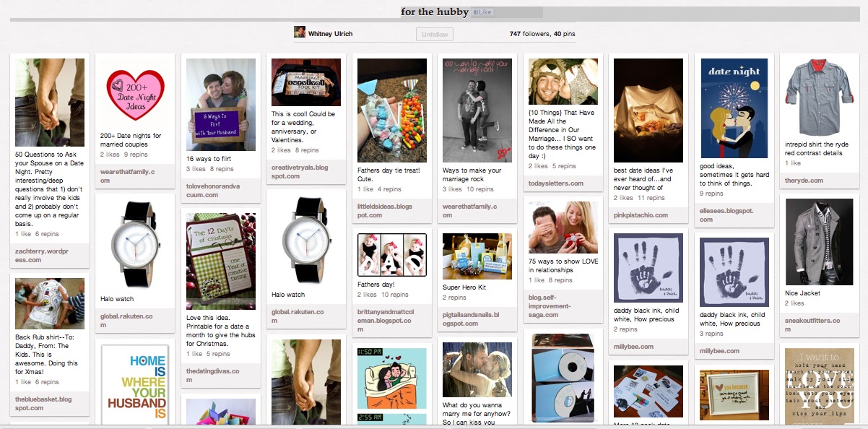Screen dimensions: 868x429
Task: Click the Unfollow button
Action: (435, 34)
